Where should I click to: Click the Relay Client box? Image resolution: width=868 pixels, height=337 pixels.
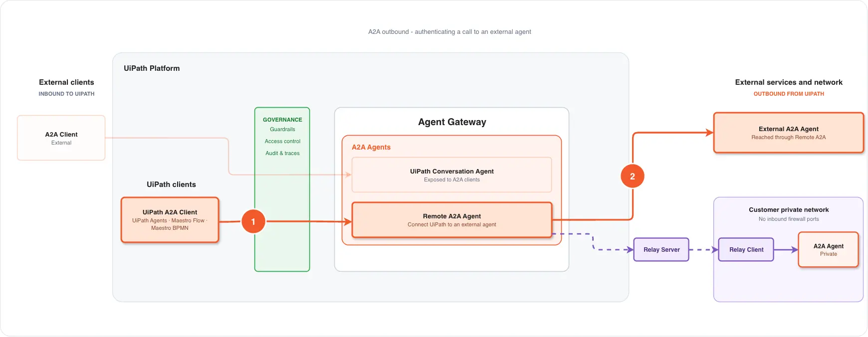tap(746, 250)
